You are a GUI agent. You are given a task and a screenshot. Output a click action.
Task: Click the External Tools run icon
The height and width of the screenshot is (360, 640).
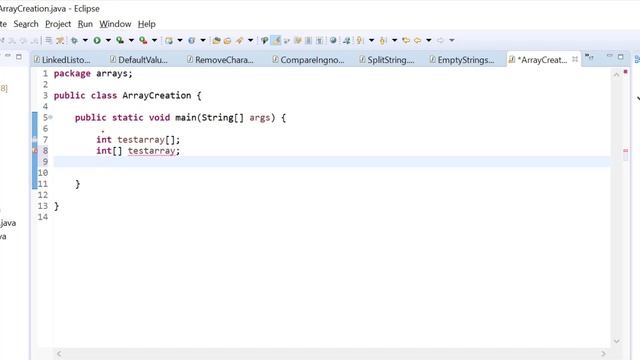(x=143, y=40)
